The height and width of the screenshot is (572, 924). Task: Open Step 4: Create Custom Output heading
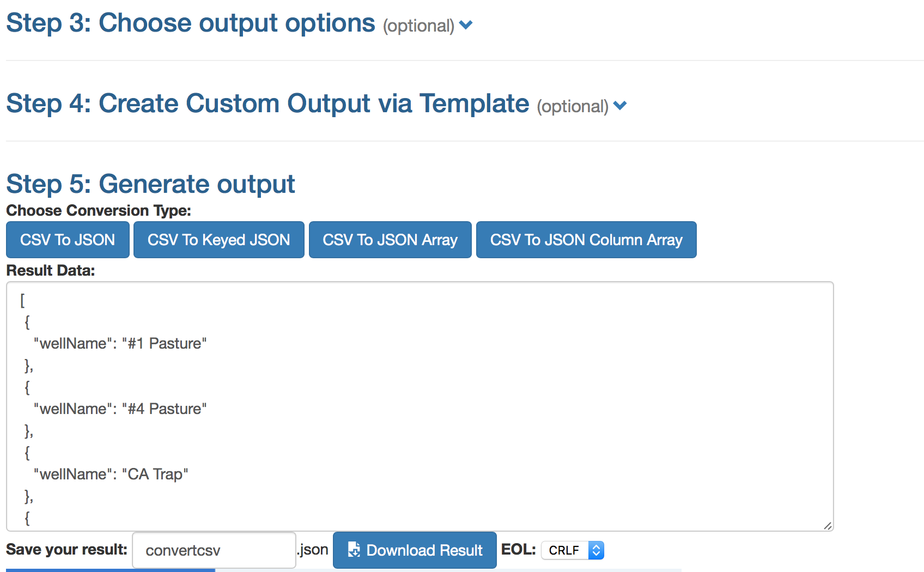tap(267, 104)
